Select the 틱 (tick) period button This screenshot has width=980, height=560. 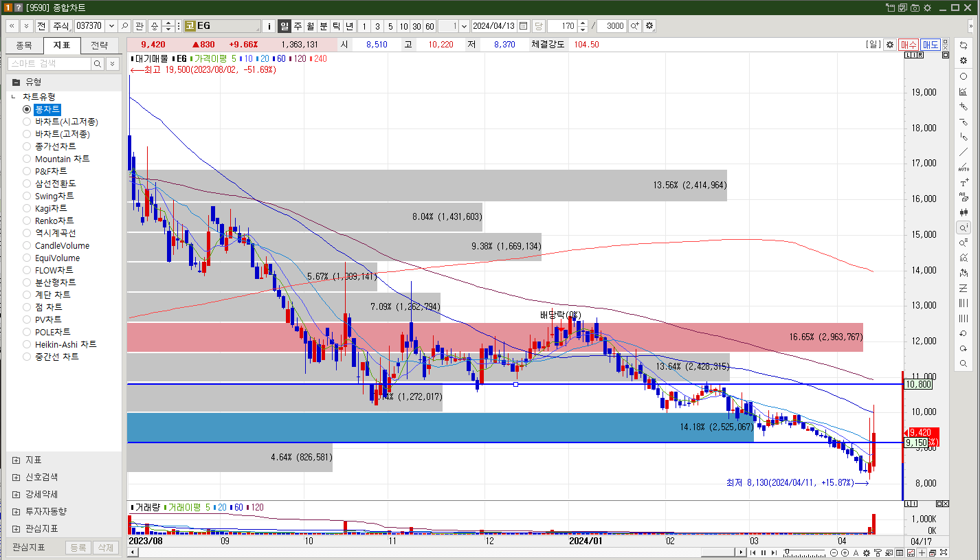(x=336, y=26)
